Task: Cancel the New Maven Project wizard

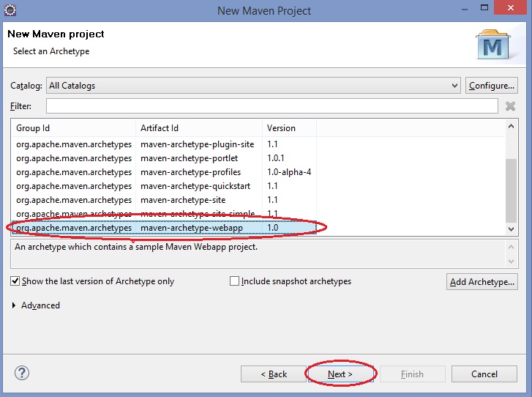Action: (484, 374)
